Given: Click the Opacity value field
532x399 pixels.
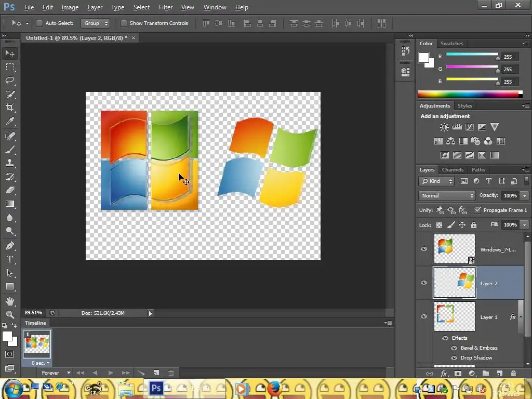Looking at the screenshot, I should pyautogui.click(x=510, y=196).
